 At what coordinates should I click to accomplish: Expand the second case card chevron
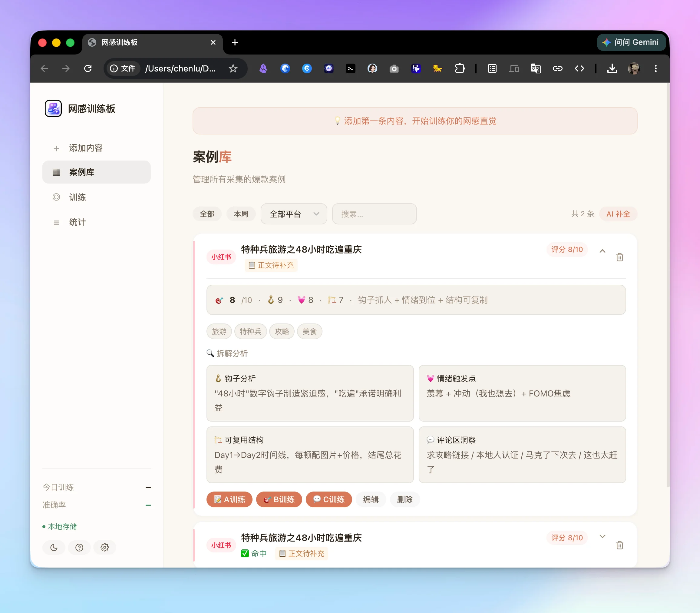click(x=603, y=536)
